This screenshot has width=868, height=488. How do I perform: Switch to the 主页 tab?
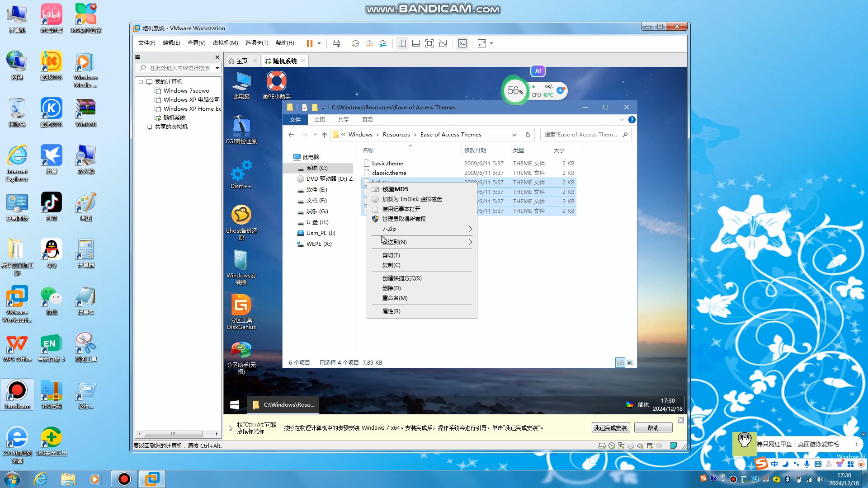click(x=238, y=61)
